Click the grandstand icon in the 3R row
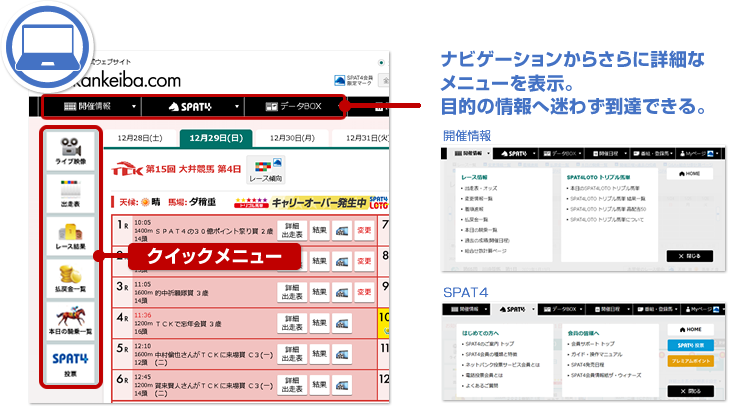The height and width of the screenshot is (410, 730). [x=342, y=292]
